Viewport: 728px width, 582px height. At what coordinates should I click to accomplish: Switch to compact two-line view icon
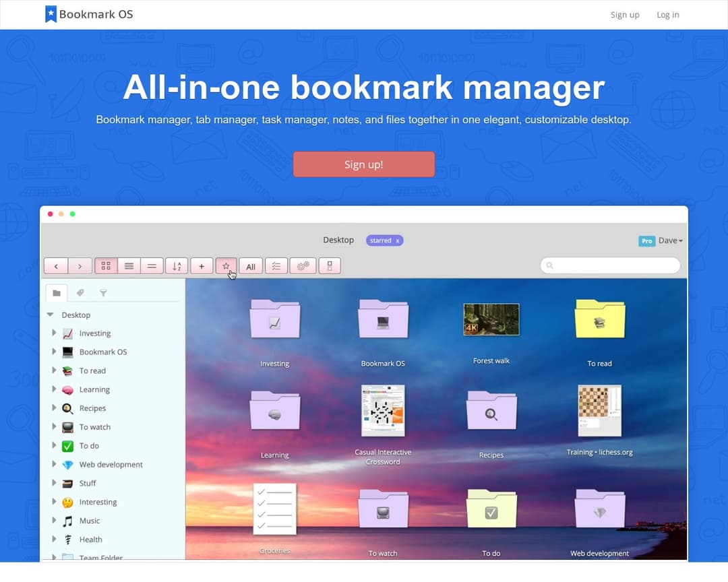152,266
